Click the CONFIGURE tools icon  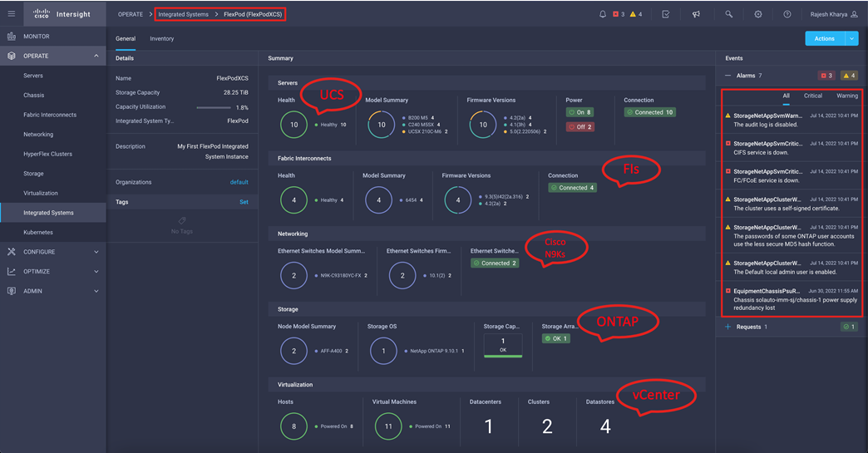pos(12,252)
